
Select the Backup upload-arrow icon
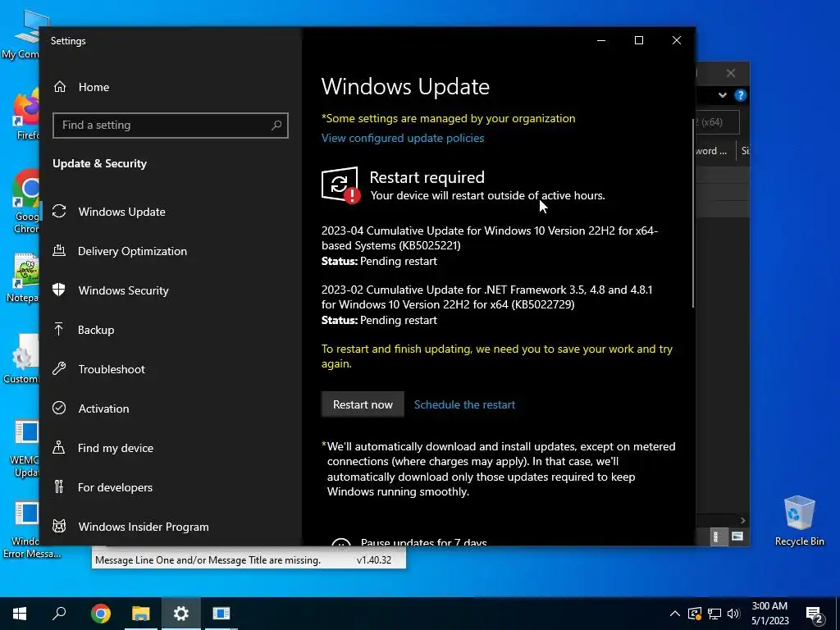[x=59, y=330]
